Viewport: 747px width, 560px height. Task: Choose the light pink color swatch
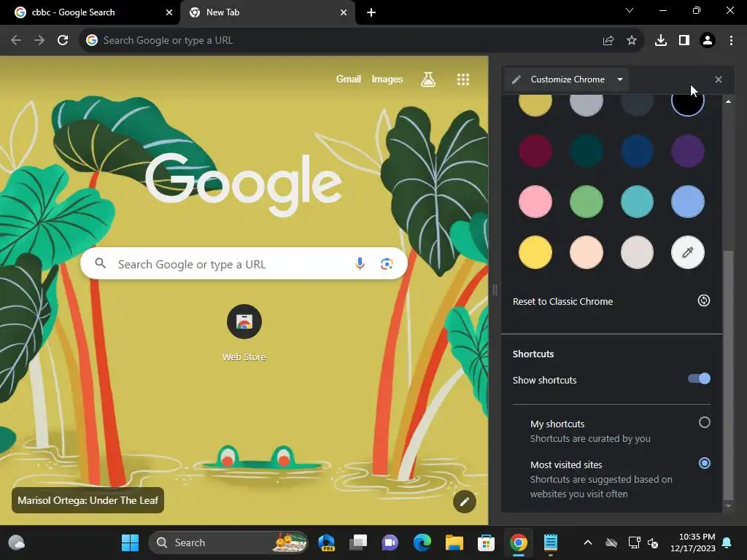click(535, 201)
